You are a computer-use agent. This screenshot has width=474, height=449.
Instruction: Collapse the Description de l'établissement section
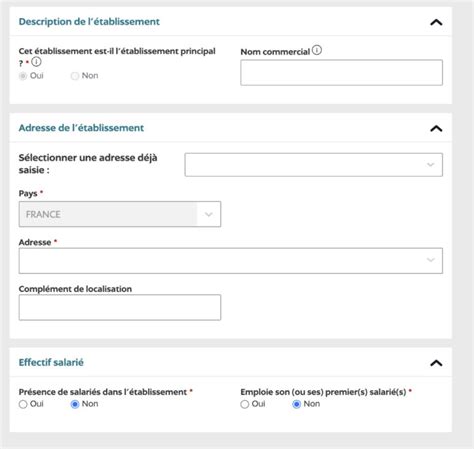(x=436, y=22)
